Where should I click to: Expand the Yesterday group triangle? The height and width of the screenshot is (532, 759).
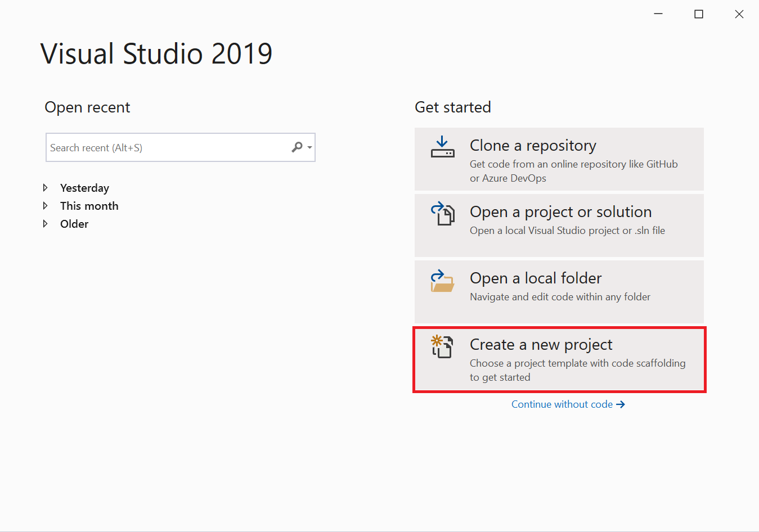point(46,188)
